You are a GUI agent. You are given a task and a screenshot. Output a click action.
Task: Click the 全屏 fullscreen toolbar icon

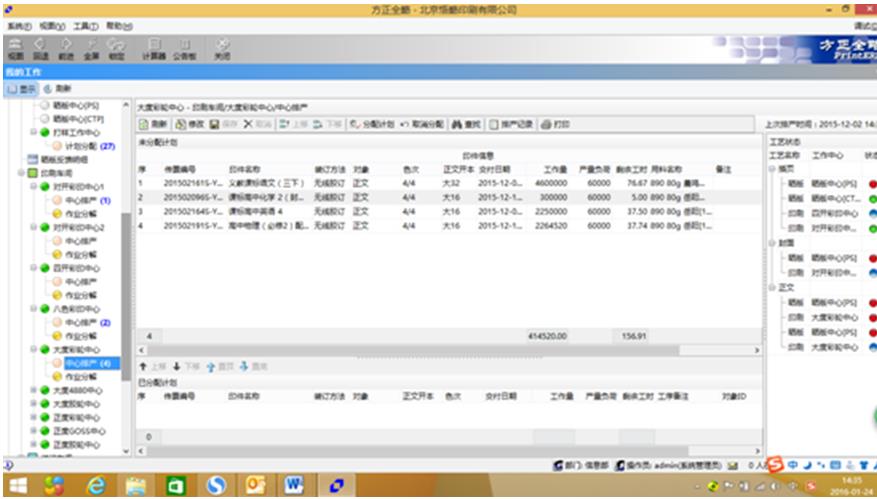(90, 49)
